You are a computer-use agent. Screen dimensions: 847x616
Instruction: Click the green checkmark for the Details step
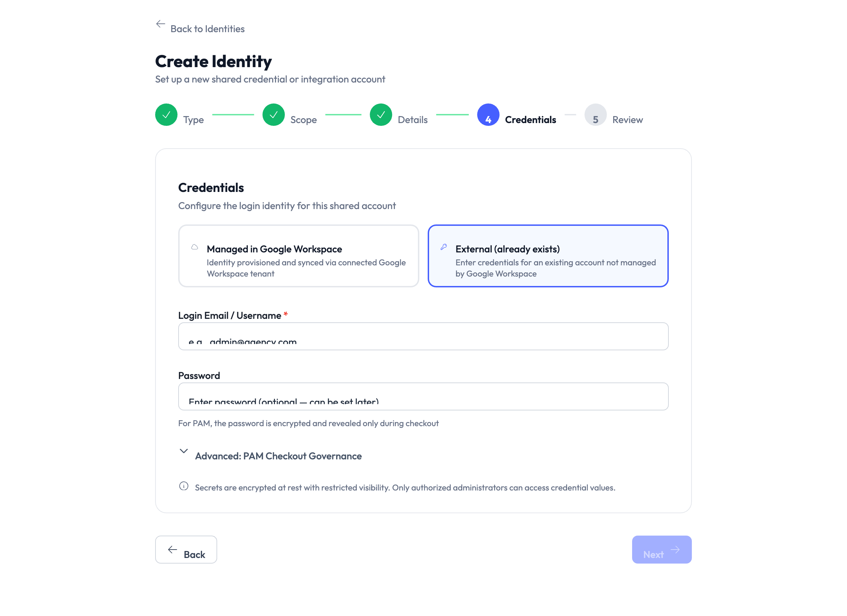pyautogui.click(x=381, y=115)
